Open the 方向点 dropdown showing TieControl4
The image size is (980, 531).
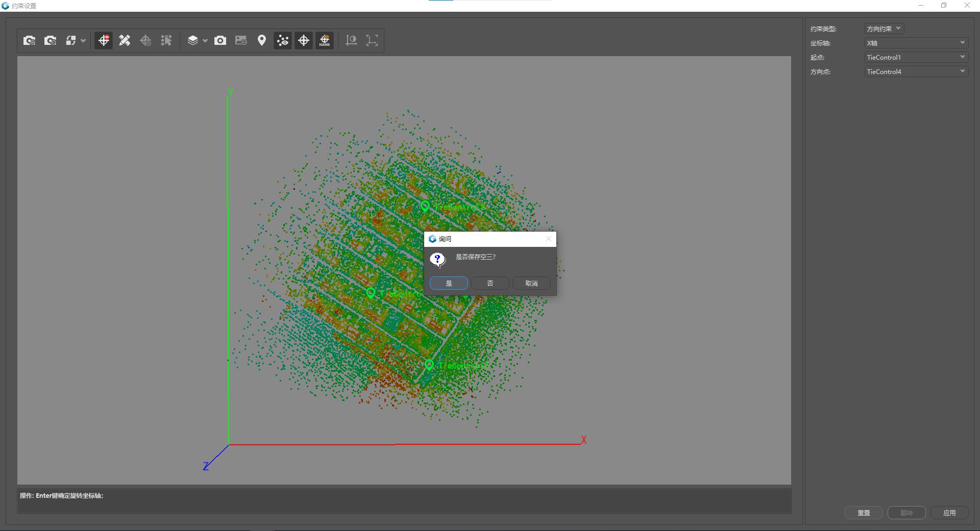click(x=916, y=71)
